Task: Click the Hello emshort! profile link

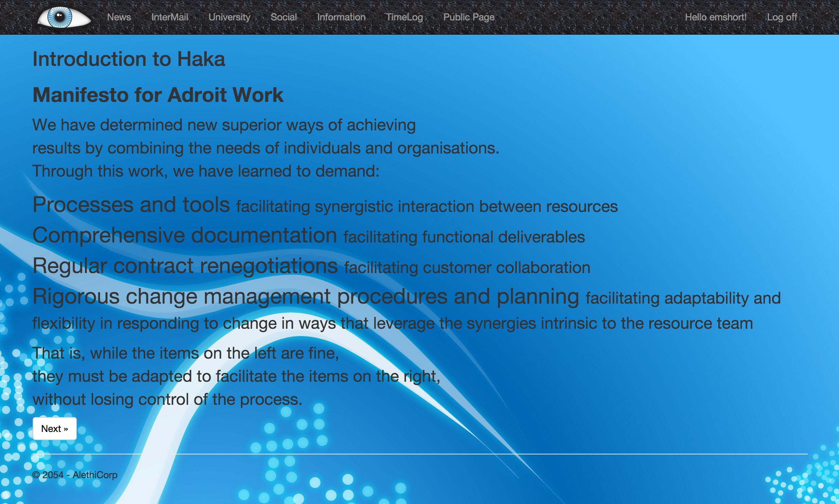Action: click(x=715, y=17)
